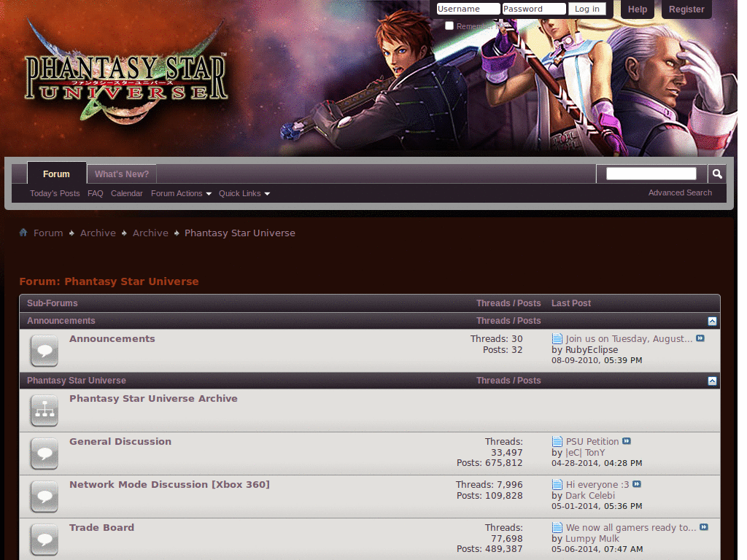Click post icon beside 'We now all gamers'
Viewport: 747px width, 560px height.
click(x=557, y=527)
